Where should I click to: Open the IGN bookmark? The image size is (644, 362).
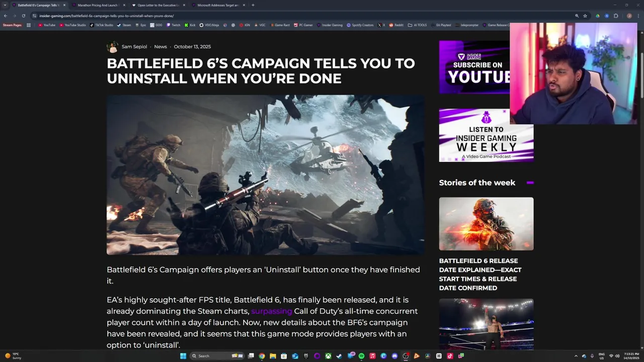coord(245,25)
